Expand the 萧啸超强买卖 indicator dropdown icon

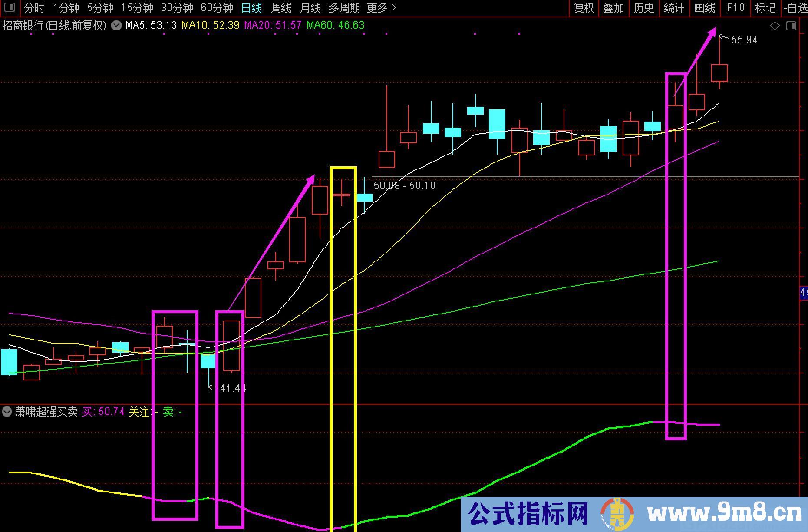(7, 411)
